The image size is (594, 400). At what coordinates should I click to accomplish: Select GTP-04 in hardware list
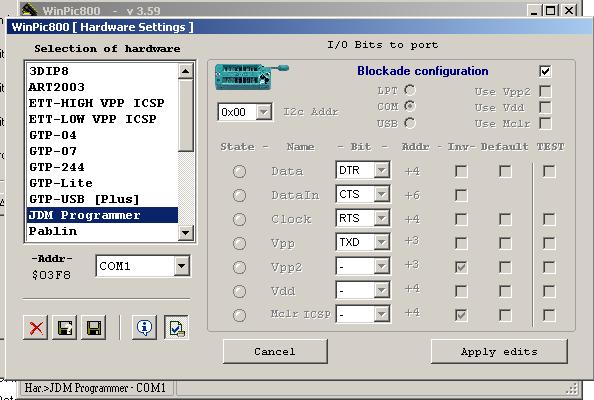(102, 135)
